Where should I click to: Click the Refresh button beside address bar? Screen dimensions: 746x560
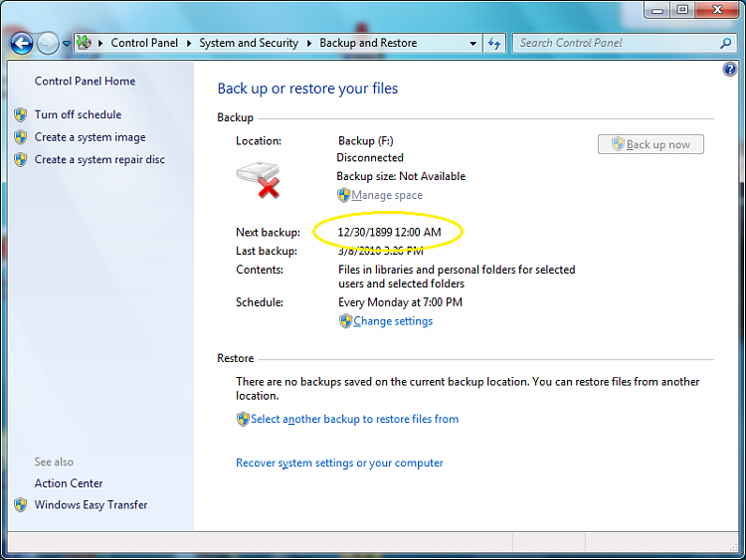[x=494, y=44]
